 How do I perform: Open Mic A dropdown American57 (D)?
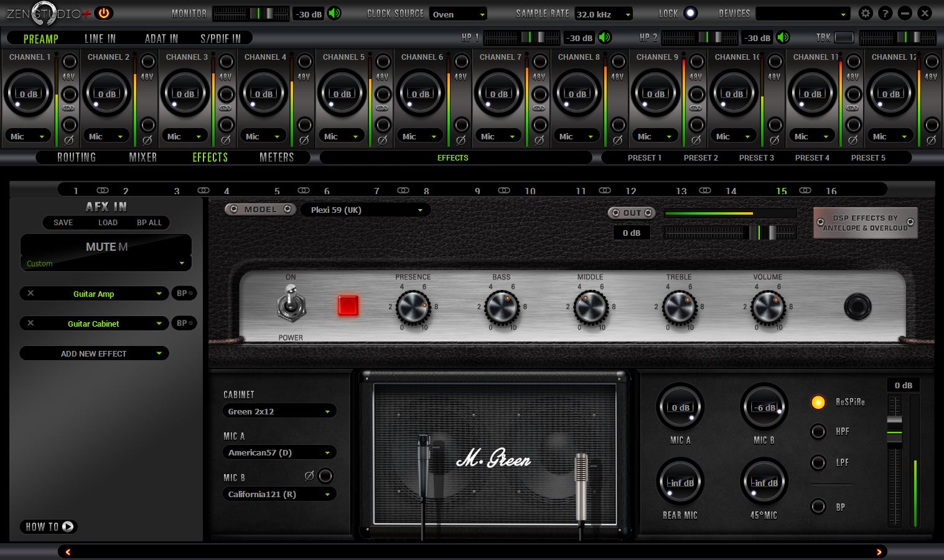click(x=279, y=452)
